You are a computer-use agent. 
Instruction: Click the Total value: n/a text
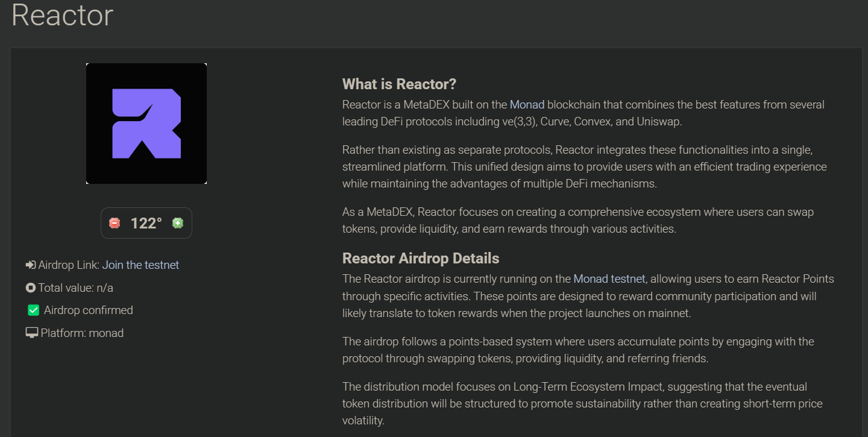click(x=76, y=288)
